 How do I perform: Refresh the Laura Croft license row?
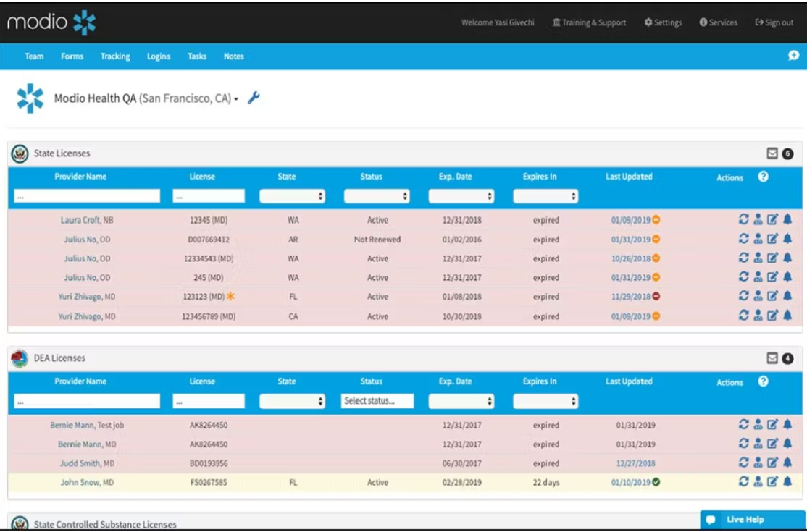[x=743, y=219]
